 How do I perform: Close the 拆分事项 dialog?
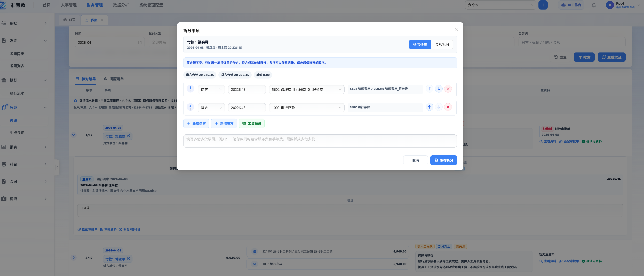[456, 29]
